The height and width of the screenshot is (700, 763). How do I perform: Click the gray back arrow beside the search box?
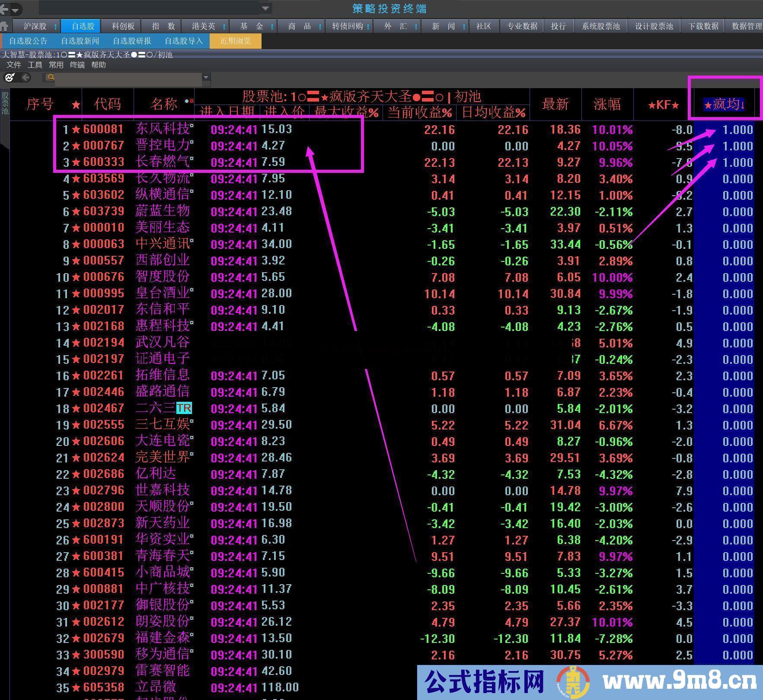[x=26, y=77]
